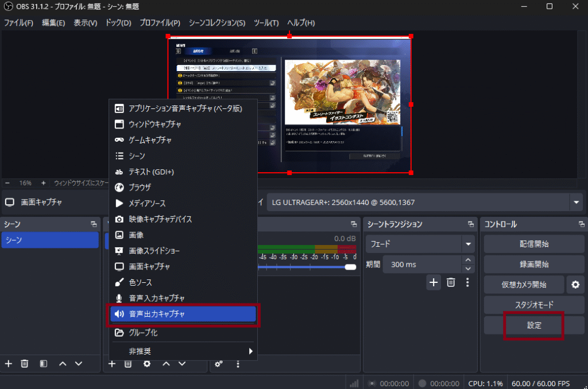Add a new scene with the plus icon
This screenshot has height=389, width=588.
(8, 364)
